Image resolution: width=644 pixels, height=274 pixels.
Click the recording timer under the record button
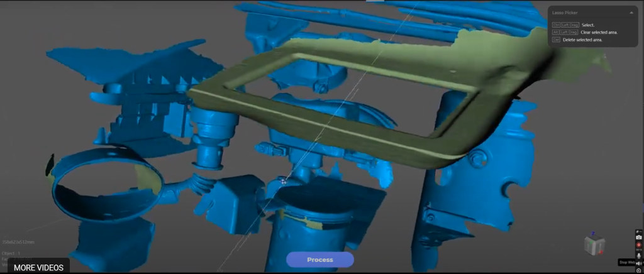[x=639, y=249]
